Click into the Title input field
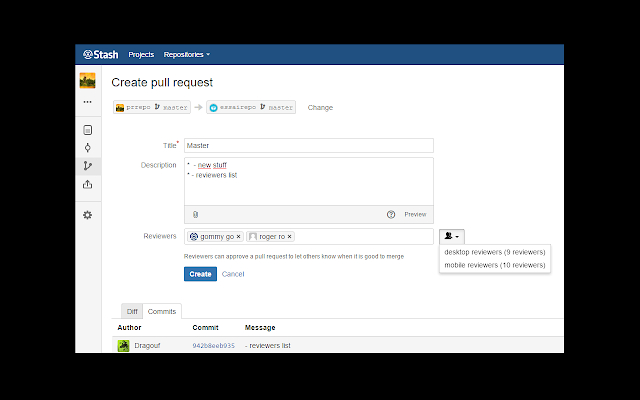The width and height of the screenshot is (640, 400). 309,145
